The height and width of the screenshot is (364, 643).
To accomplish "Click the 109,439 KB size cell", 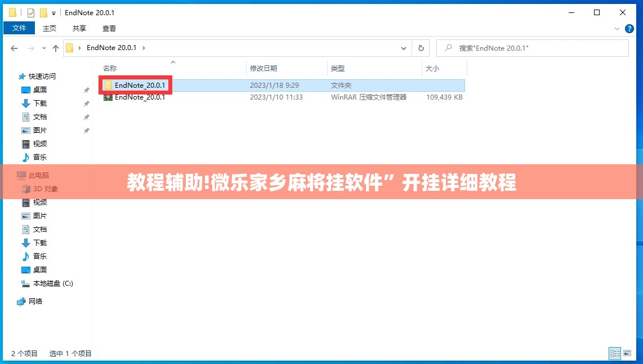I will (x=444, y=97).
